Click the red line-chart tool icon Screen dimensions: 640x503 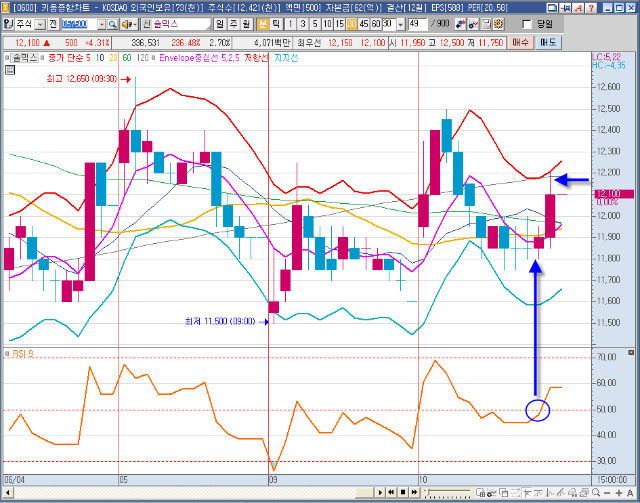pos(473,24)
